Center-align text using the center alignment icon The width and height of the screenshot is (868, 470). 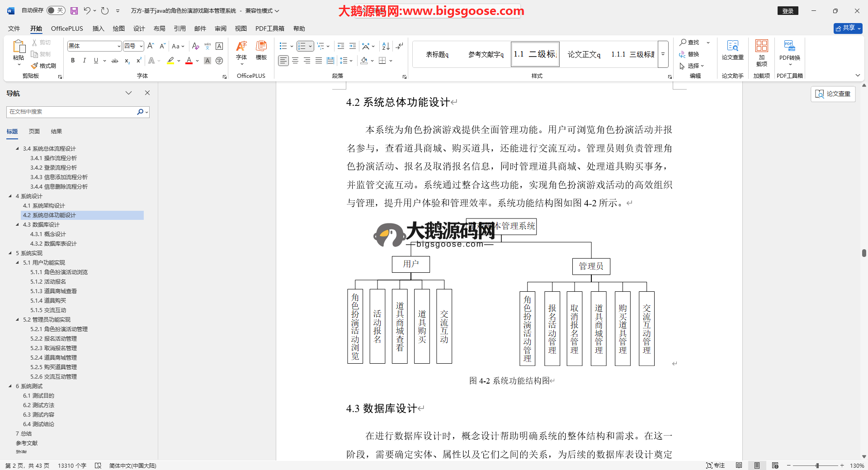pos(295,61)
